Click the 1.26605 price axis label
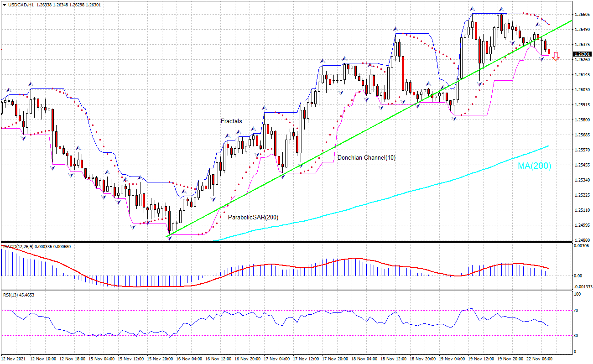 583,15
